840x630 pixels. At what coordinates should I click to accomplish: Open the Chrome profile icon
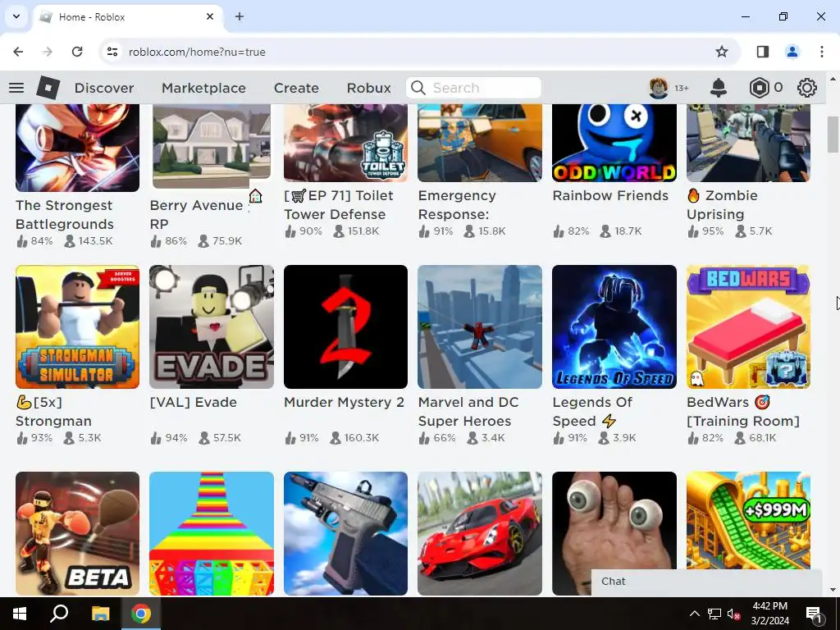click(792, 52)
